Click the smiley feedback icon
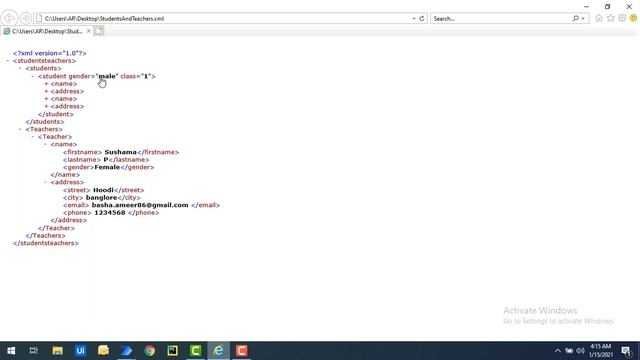 [633, 18]
